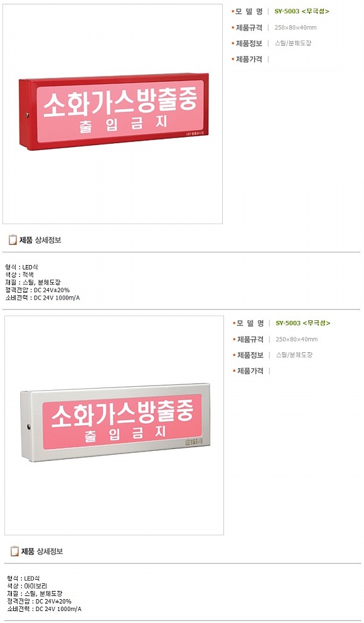
Task: Click the first 제품규격 label
Action: point(249,28)
